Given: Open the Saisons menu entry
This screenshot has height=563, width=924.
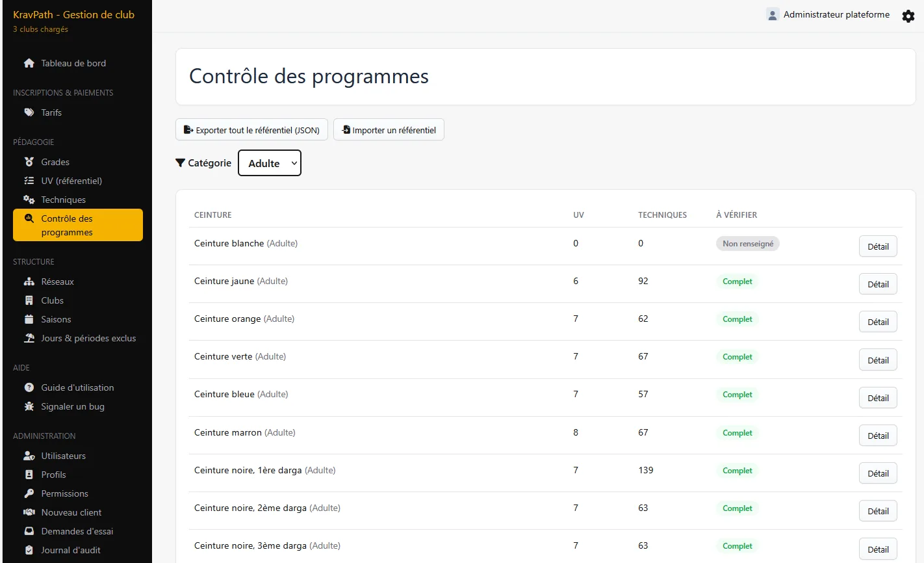Looking at the screenshot, I should pyautogui.click(x=78, y=319).
